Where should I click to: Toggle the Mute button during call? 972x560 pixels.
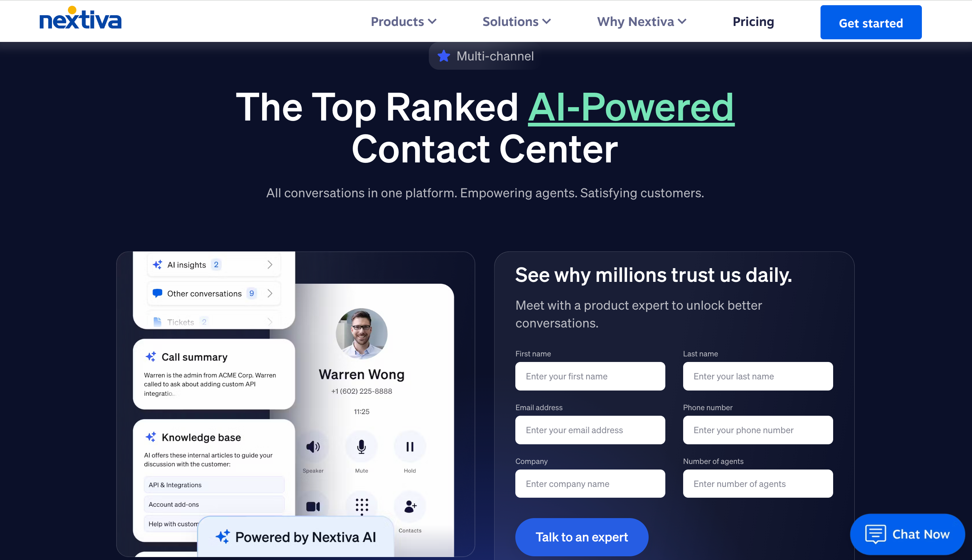[x=361, y=446]
